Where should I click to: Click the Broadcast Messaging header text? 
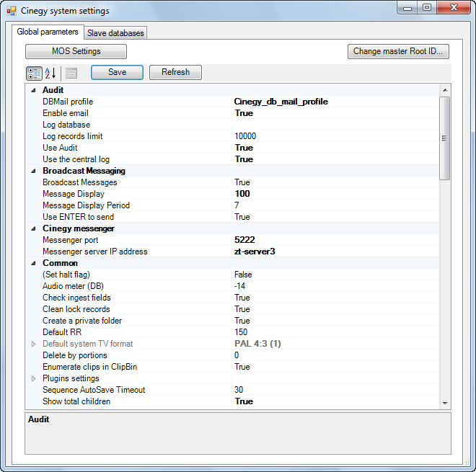pos(84,171)
